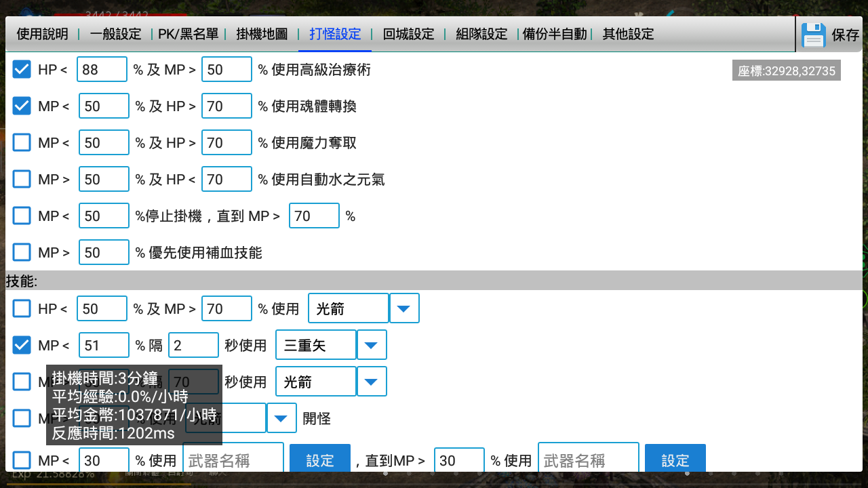Enable the 武器名稱 weapon swap checkbox
Viewport: 868px width, 488px height.
click(x=22, y=460)
